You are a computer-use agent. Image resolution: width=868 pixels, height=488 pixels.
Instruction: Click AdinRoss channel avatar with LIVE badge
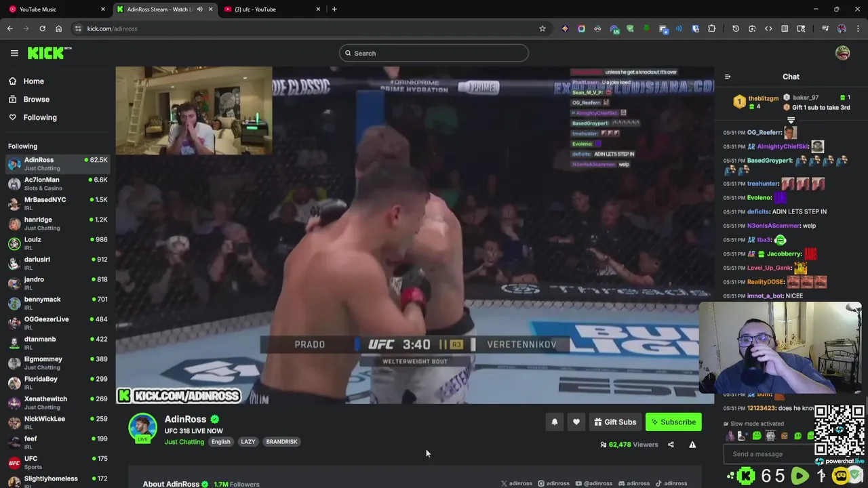pos(142,428)
